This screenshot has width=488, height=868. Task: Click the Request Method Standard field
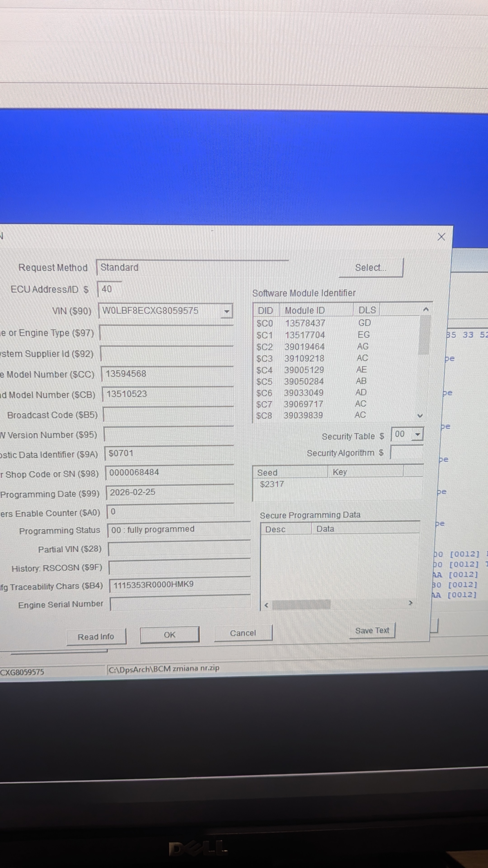pos(192,268)
